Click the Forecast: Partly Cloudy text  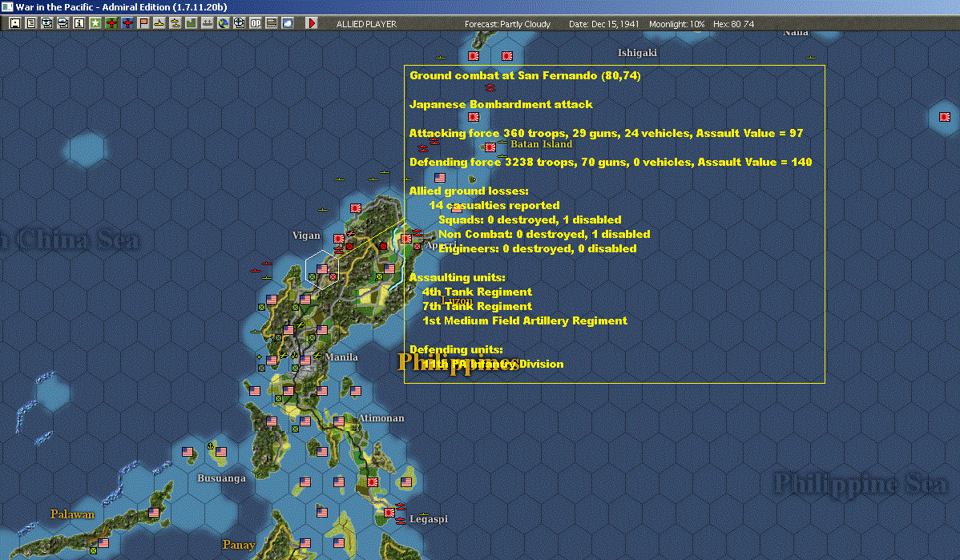tap(507, 24)
